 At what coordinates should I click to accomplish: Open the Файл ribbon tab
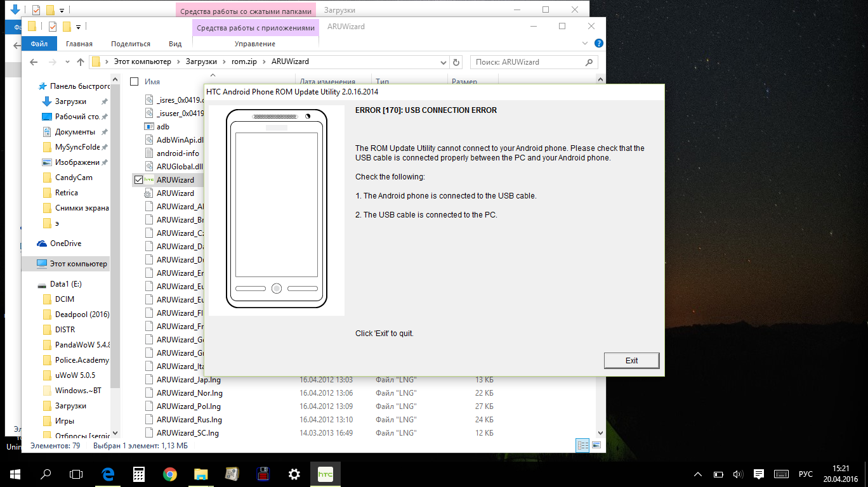39,44
